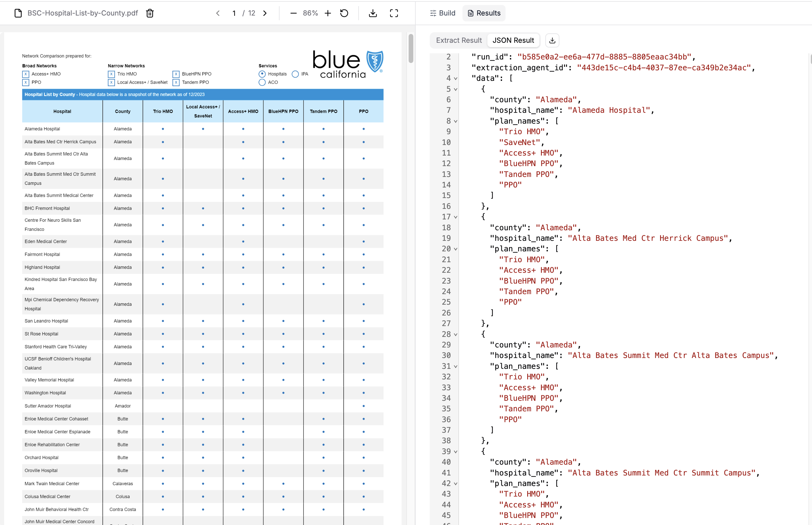812x525 pixels.
Task: Download the JSON result
Action: click(552, 40)
